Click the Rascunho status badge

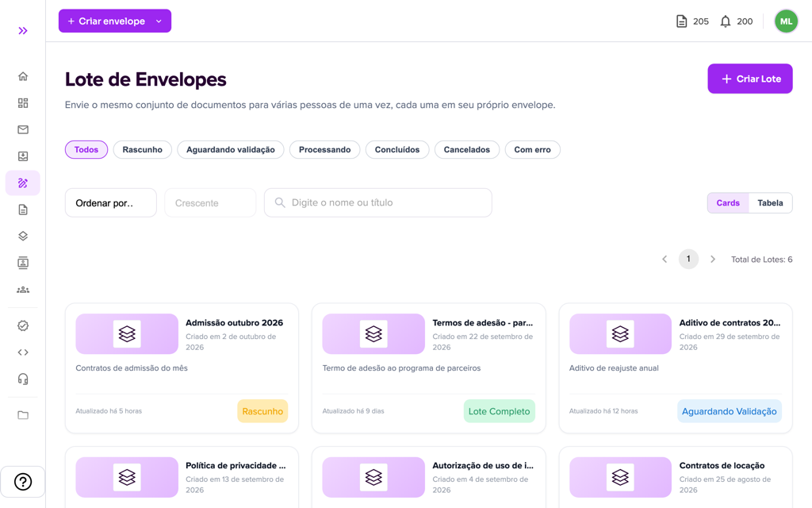pyautogui.click(x=262, y=411)
